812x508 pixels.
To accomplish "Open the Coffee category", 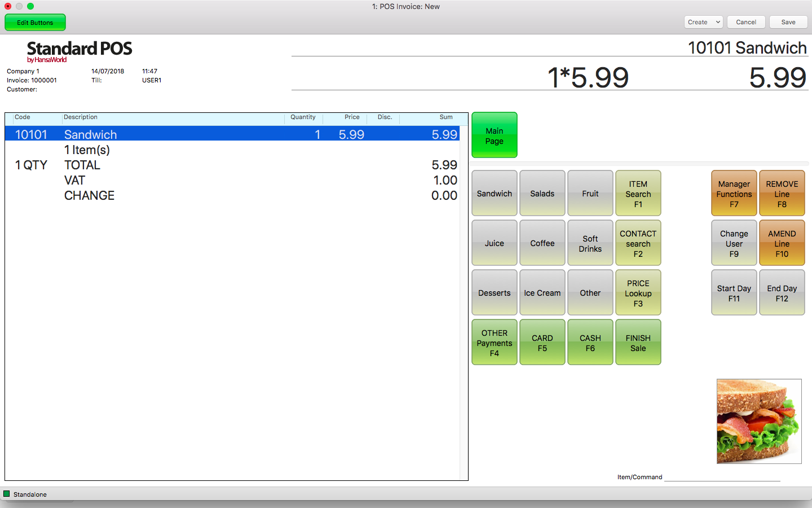I will tap(542, 243).
